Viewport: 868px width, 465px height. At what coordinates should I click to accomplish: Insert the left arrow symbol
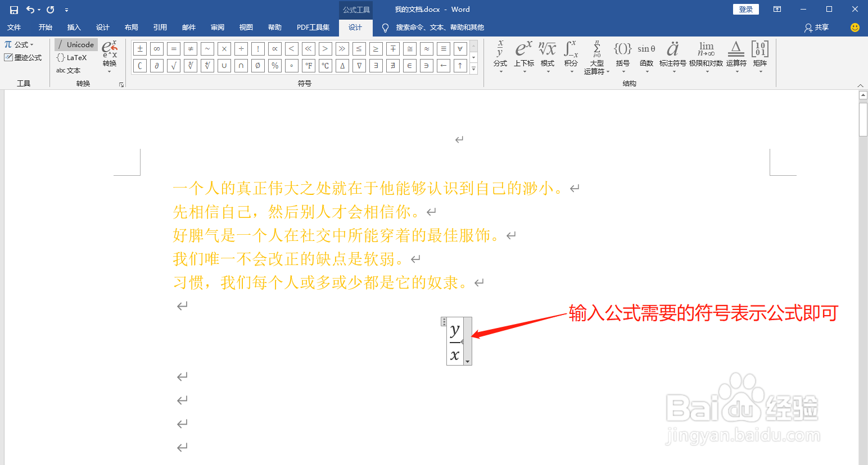tap(444, 66)
